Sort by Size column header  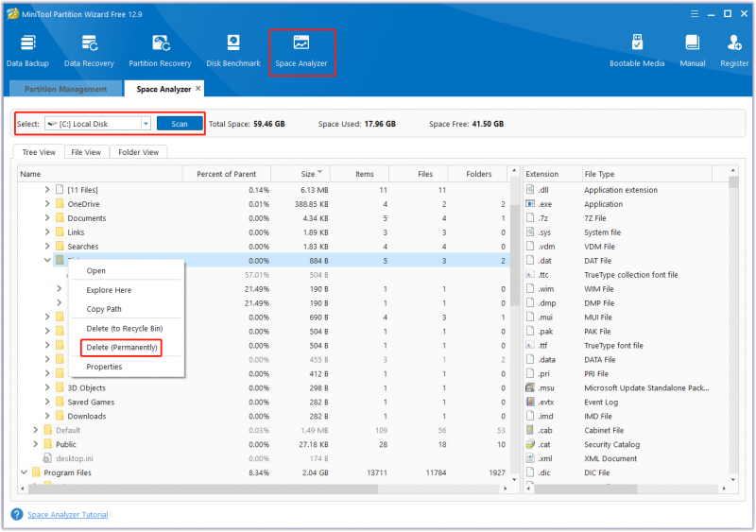point(301,174)
